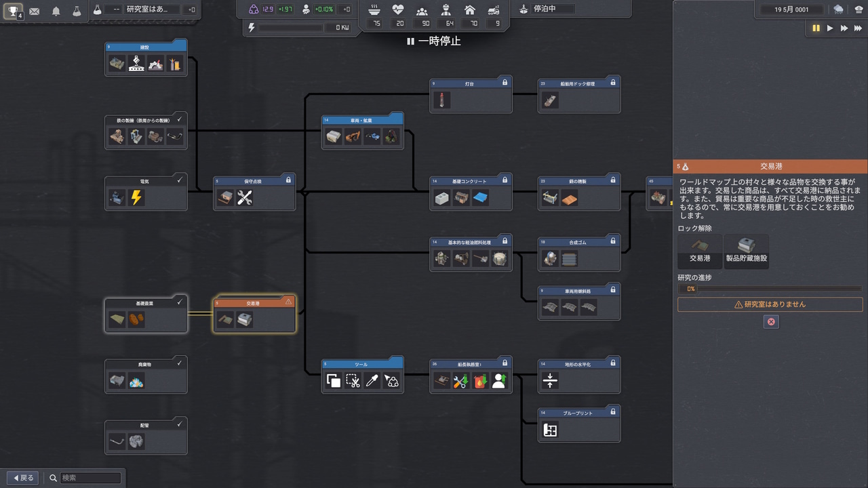The image size is (868, 488).
Task: Click the 検索 search input field
Action: pyautogui.click(x=90, y=478)
